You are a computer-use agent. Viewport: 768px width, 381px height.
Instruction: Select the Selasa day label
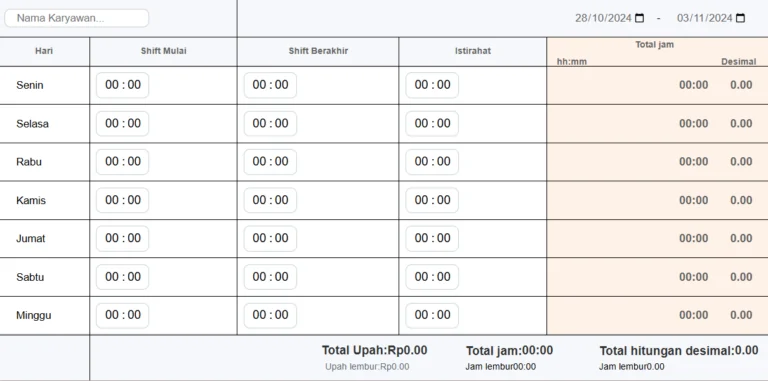[32, 124]
